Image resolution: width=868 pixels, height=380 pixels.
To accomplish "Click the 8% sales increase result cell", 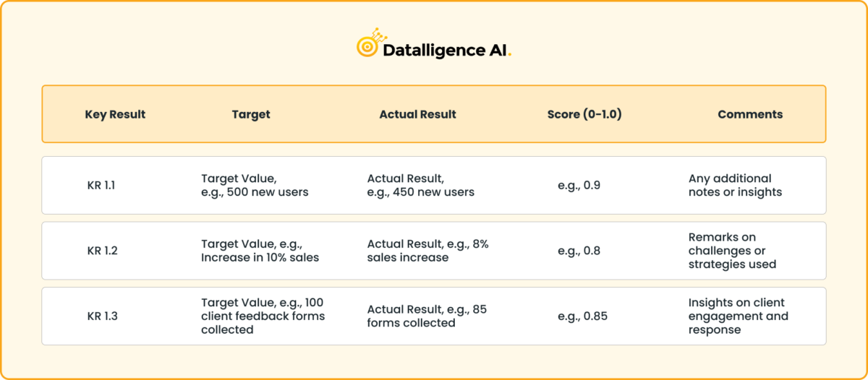I will tap(428, 251).
